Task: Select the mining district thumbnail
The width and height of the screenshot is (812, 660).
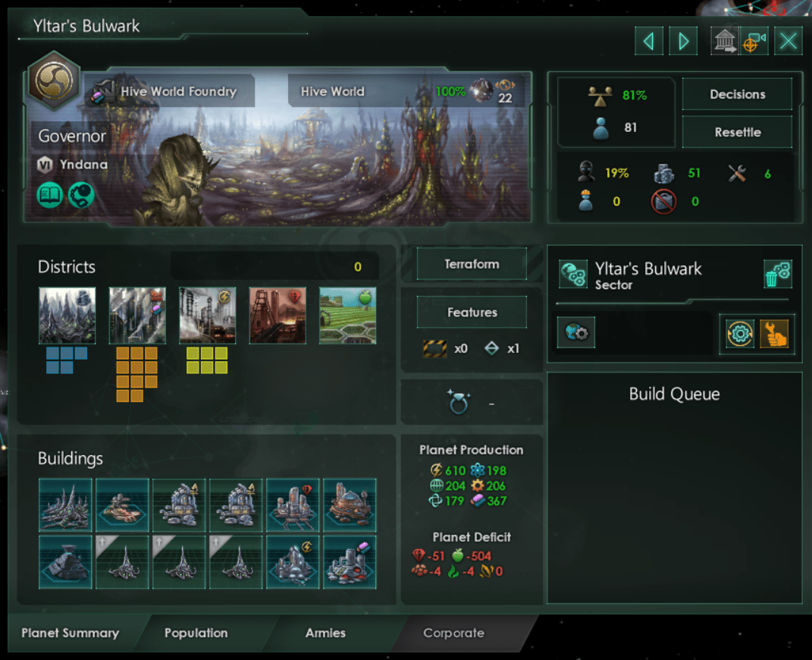Action: tap(277, 316)
